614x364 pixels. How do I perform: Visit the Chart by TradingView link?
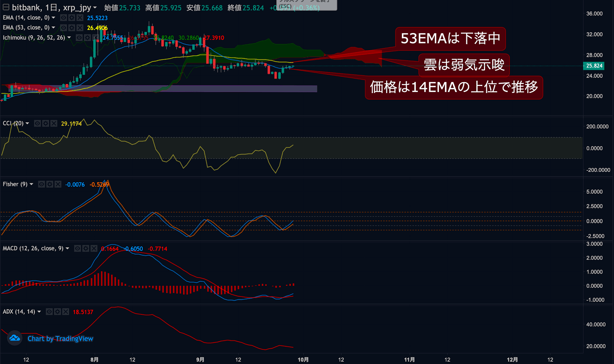pyautogui.click(x=60, y=339)
